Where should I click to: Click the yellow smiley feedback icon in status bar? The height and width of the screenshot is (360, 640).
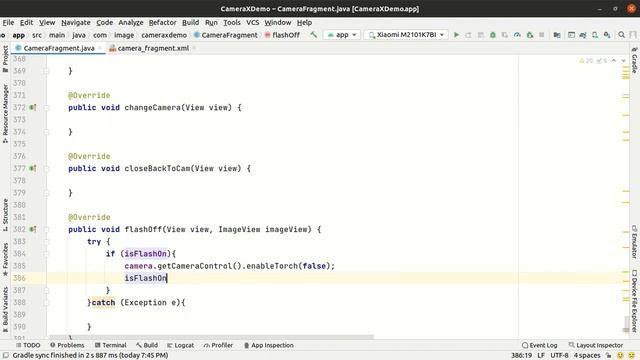point(620,356)
